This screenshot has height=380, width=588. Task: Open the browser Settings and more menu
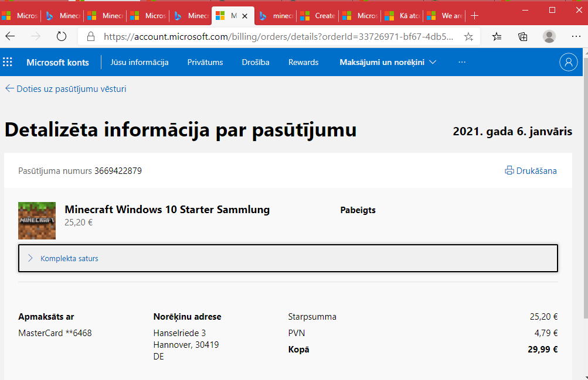click(x=576, y=36)
